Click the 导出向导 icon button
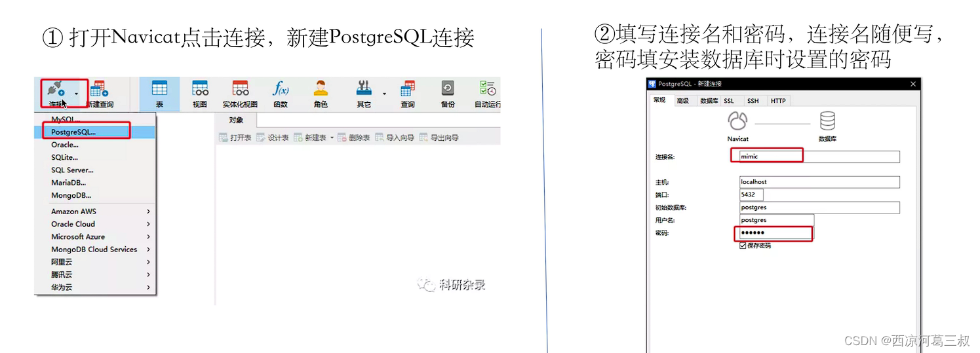The height and width of the screenshot is (353, 980). 423,138
